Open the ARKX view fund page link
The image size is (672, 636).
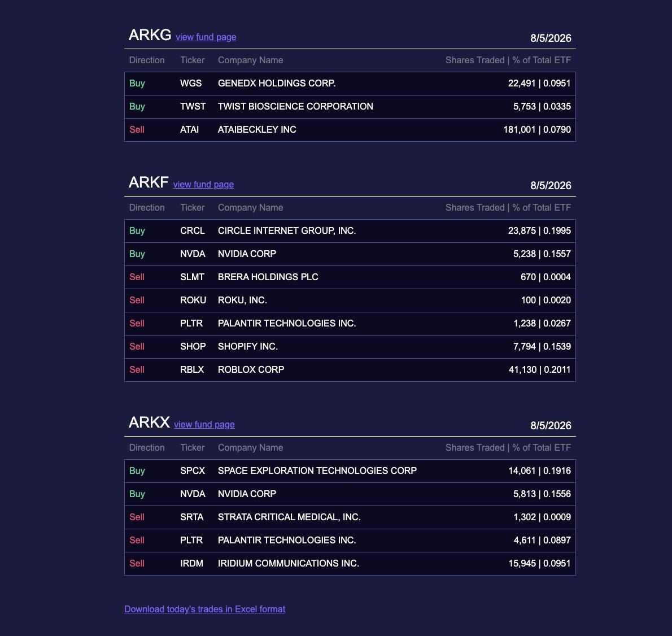(204, 425)
